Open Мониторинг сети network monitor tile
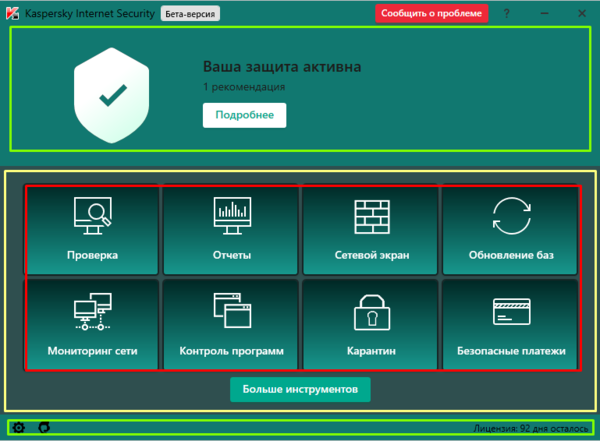The image size is (600, 441). pyautogui.click(x=92, y=325)
